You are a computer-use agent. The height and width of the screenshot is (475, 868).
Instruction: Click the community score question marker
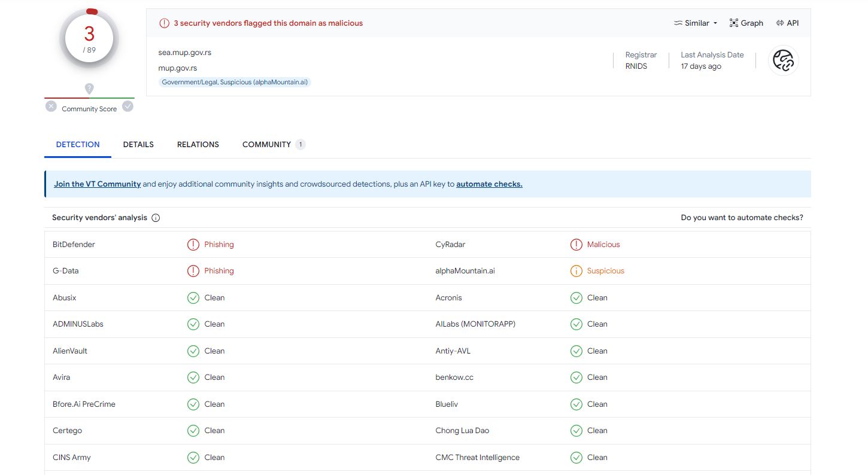pos(89,89)
